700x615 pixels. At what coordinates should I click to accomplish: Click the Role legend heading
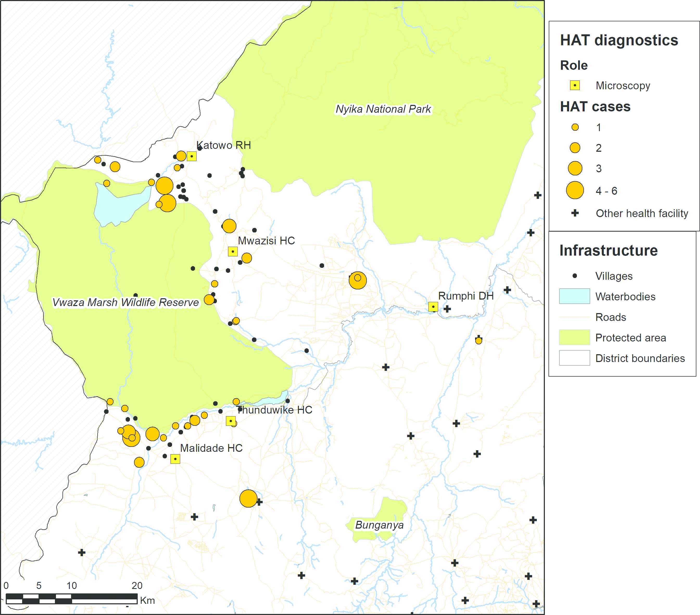[574, 65]
